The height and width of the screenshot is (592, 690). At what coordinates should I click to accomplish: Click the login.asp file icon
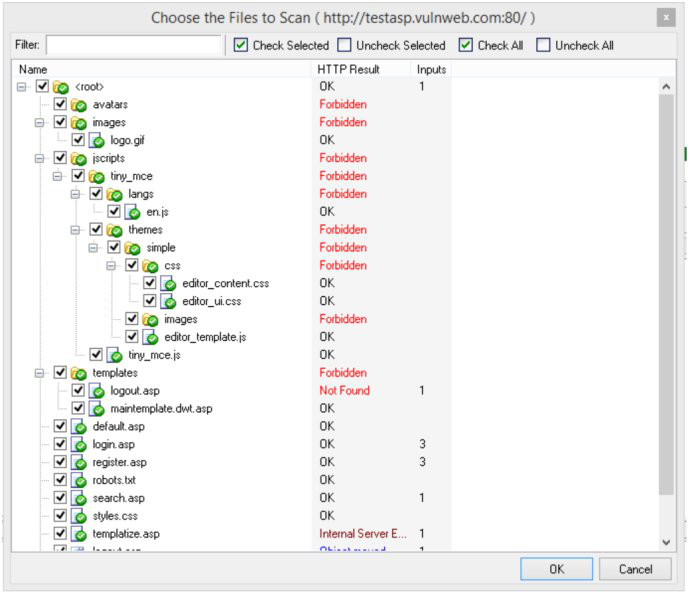pos(79,445)
